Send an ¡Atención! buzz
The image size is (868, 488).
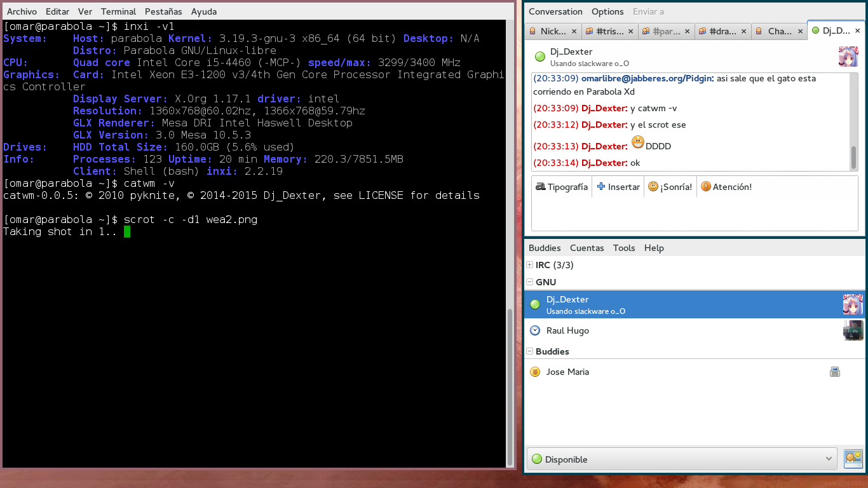pyautogui.click(x=726, y=187)
